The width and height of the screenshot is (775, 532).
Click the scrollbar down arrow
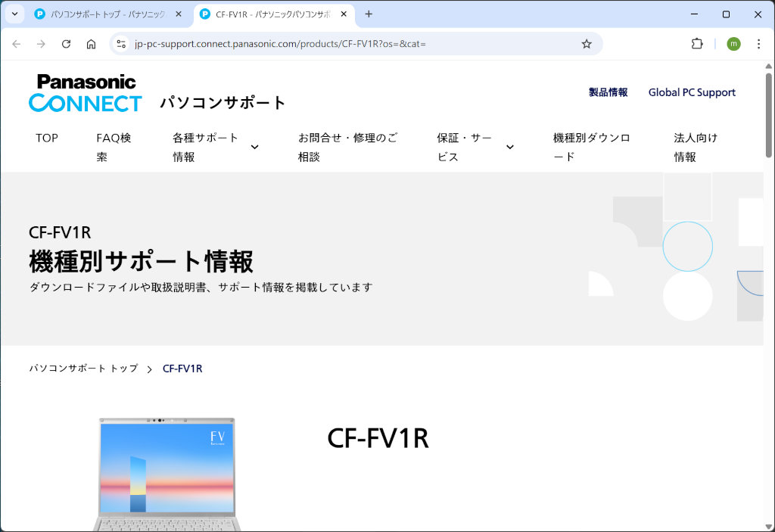(x=769, y=527)
